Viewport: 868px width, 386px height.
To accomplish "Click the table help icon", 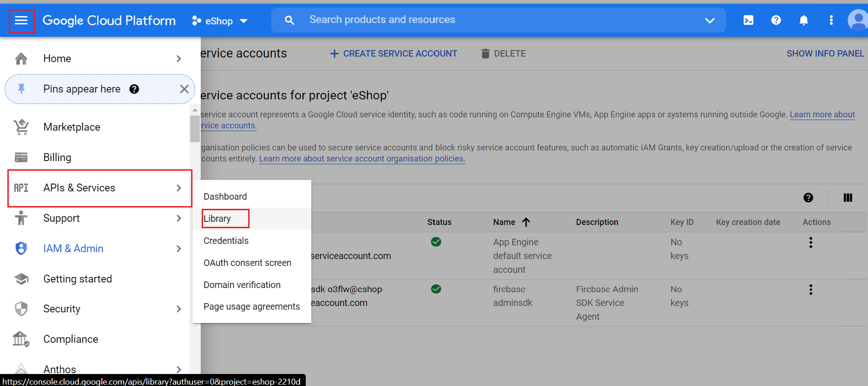I will [x=808, y=198].
